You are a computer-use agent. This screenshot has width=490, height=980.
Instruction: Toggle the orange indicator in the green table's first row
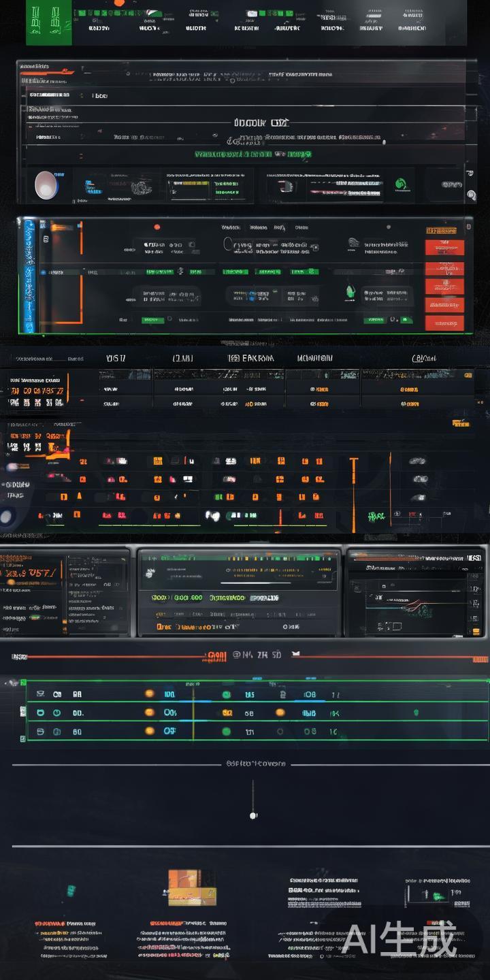point(149,693)
